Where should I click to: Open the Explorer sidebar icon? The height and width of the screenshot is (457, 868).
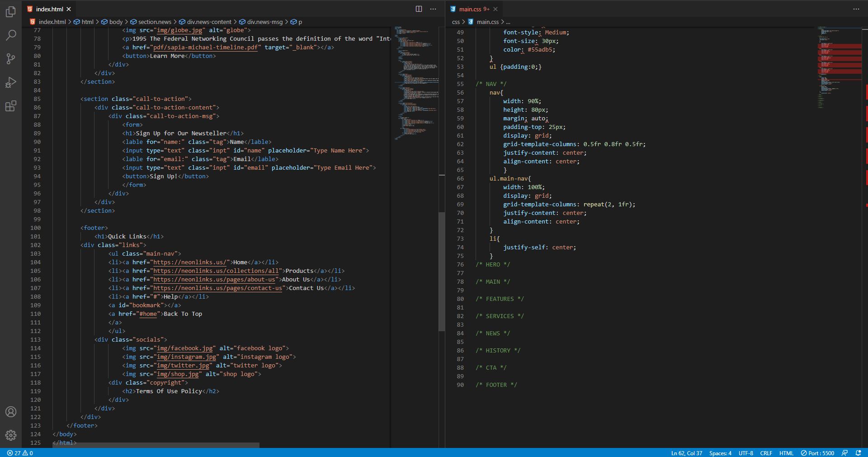pyautogui.click(x=11, y=12)
